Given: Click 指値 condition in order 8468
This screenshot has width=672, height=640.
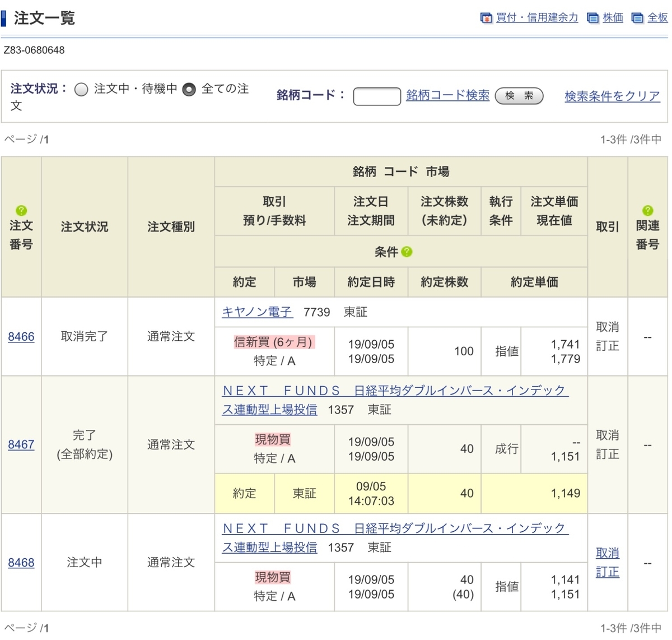Looking at the screenshot, I should tap(507, 587).
